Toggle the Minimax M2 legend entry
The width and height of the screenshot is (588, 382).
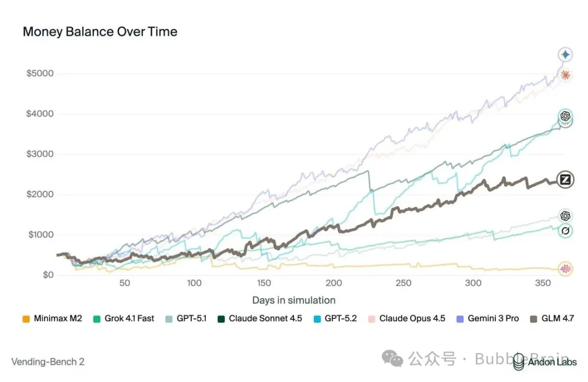(52, 318)
